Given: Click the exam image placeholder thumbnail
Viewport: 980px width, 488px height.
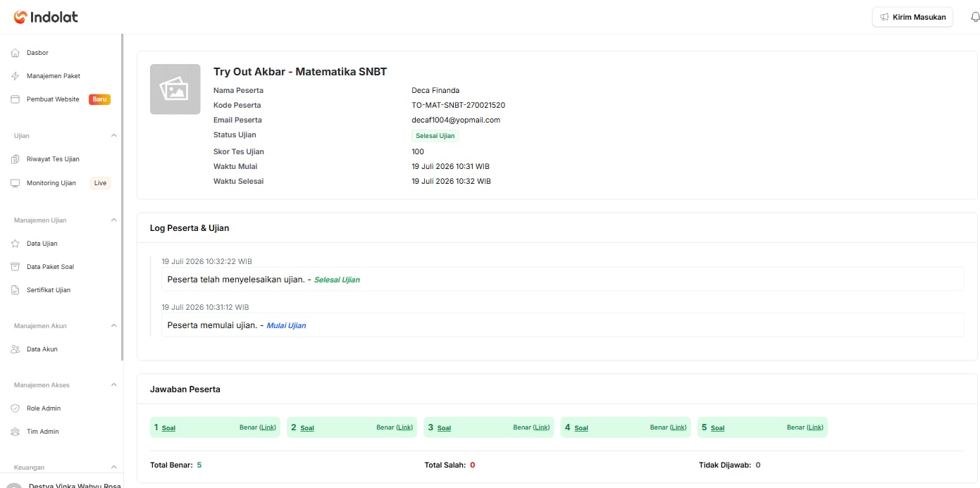Looking at the screenshot, I should click(175, 89).
